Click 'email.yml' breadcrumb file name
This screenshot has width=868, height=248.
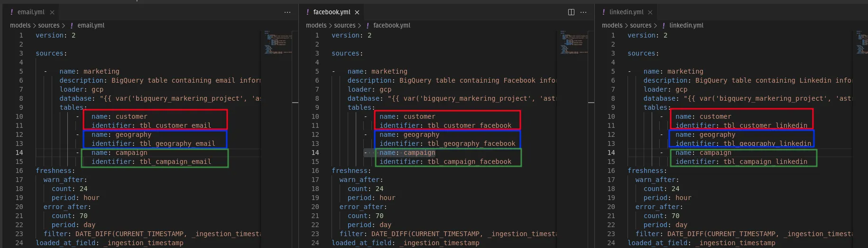tap(91, 26)
